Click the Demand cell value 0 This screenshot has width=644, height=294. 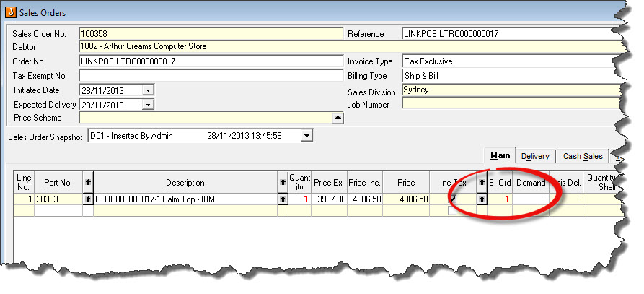pyautogui.click(x=531, y=199)
